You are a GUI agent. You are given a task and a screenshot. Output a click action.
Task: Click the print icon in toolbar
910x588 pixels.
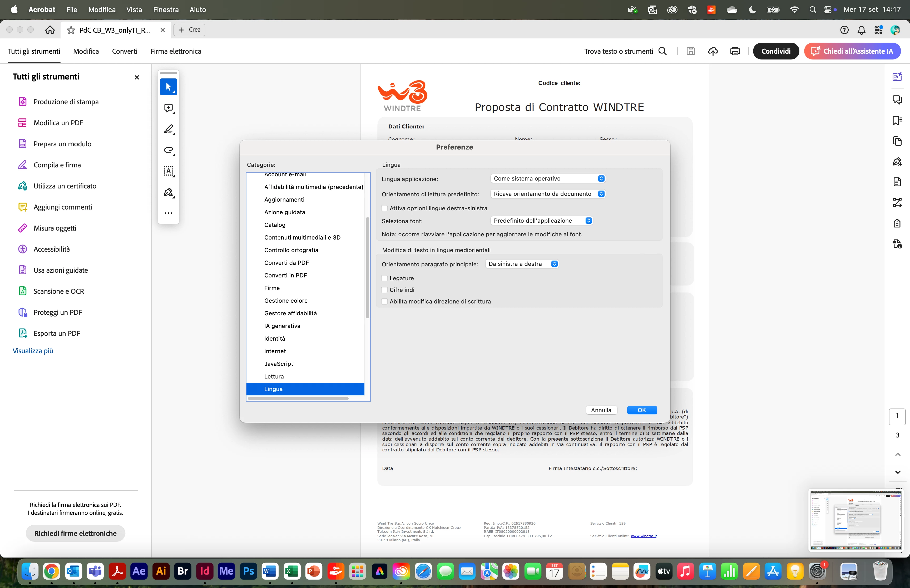tap(735, 51)
